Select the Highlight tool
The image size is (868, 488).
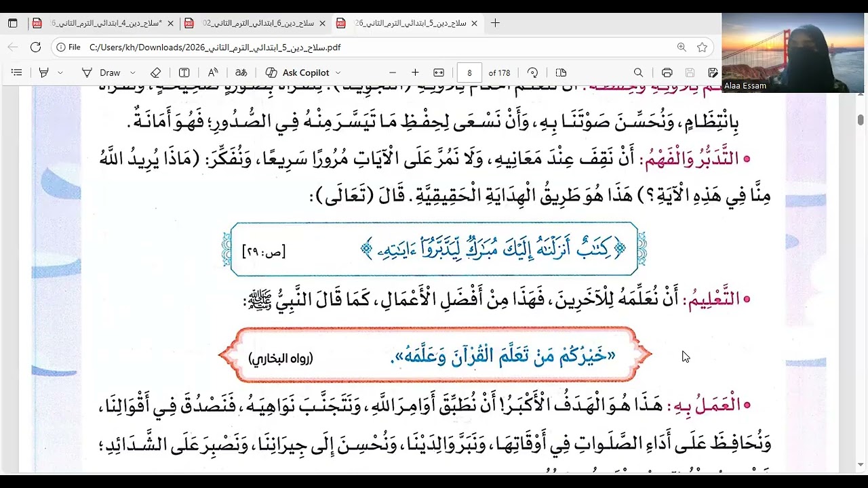pos(44,73)
